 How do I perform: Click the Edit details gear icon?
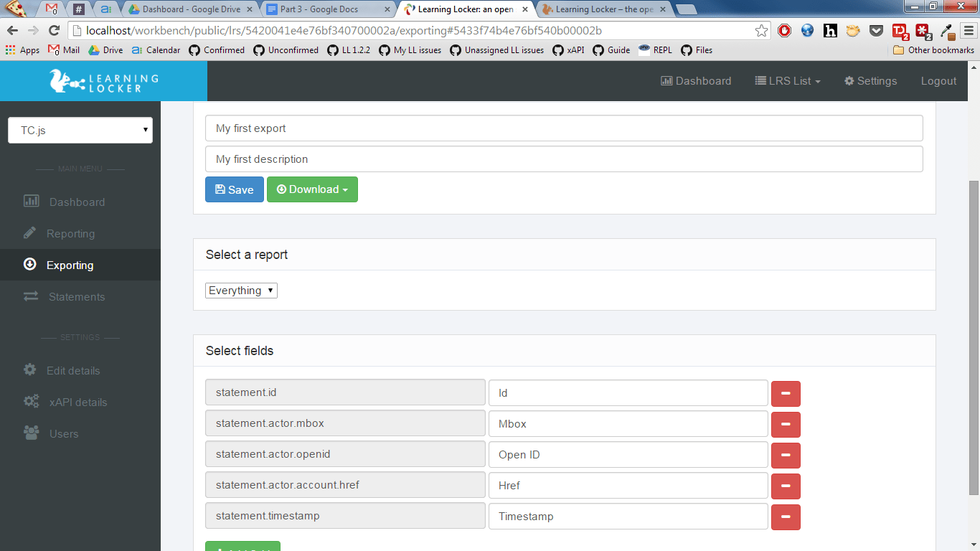pos(30,370)
